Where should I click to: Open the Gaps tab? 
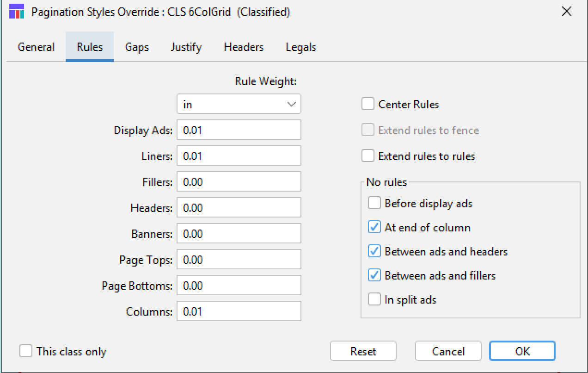pos(137,47)
